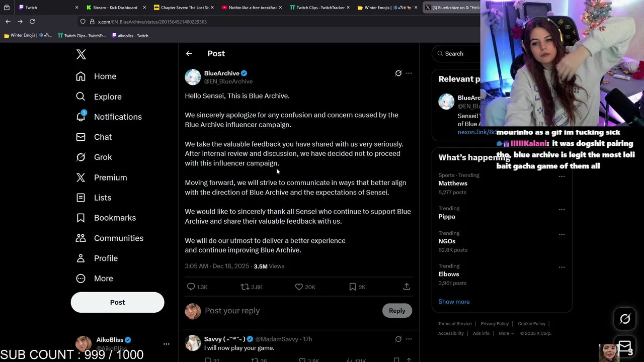Viewport: 644px width, 362px height.
Task: Click the Savvy reply's Grok icon
Action: pos(398,339)
